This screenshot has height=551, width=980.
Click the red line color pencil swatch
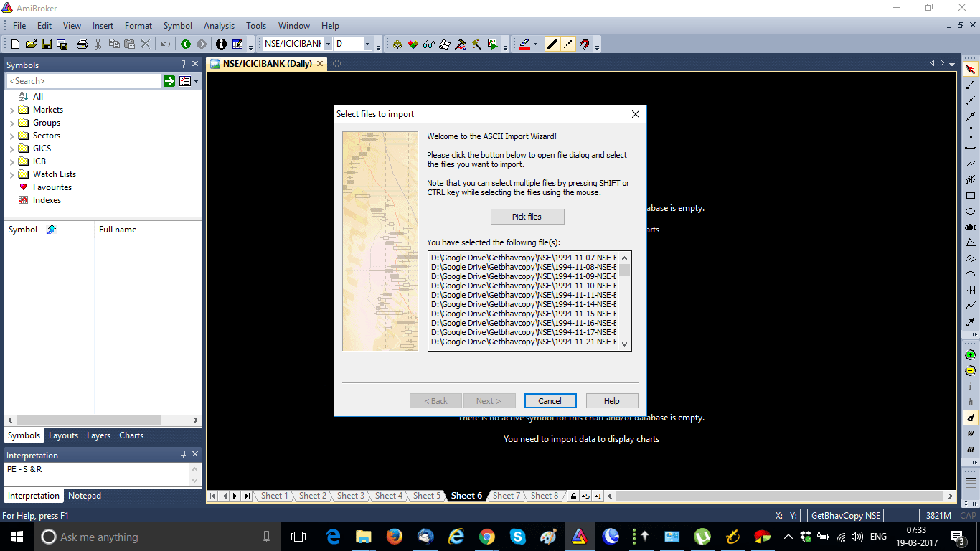click(524, 44)
